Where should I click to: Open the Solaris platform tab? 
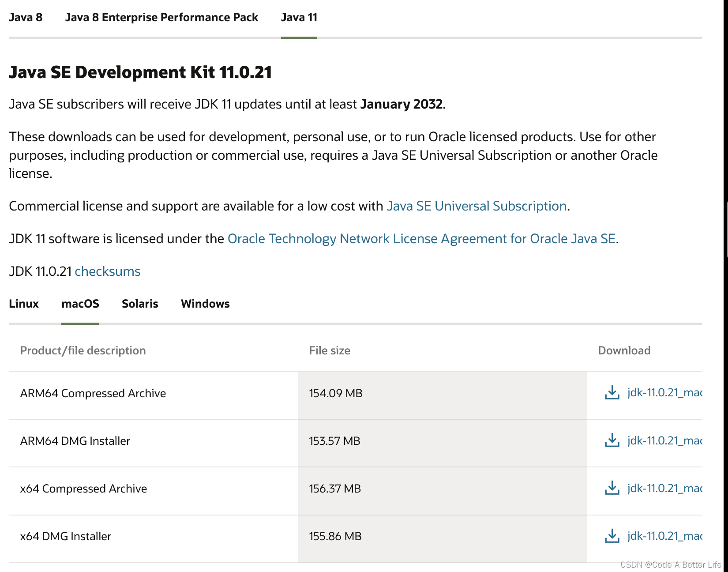click(x=140, y=304)
